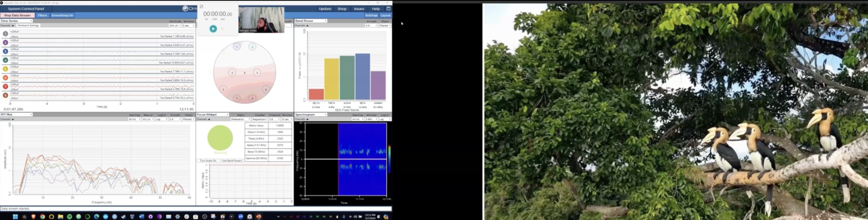Reset the floating timer with the circular-arrow icon

tap(222, 29)
